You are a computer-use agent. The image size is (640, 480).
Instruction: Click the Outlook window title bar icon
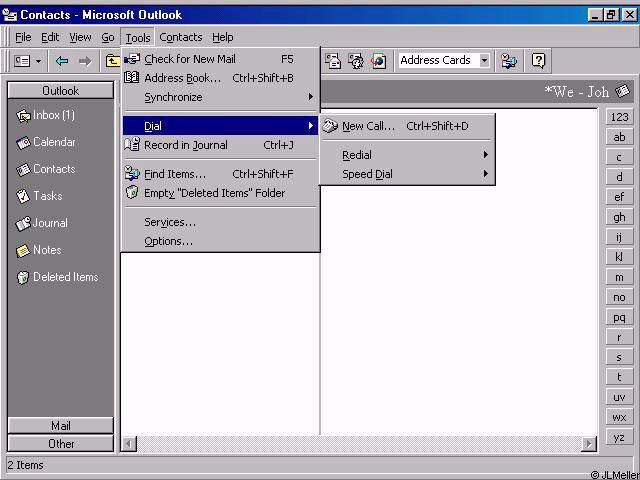tap(9, 15)
